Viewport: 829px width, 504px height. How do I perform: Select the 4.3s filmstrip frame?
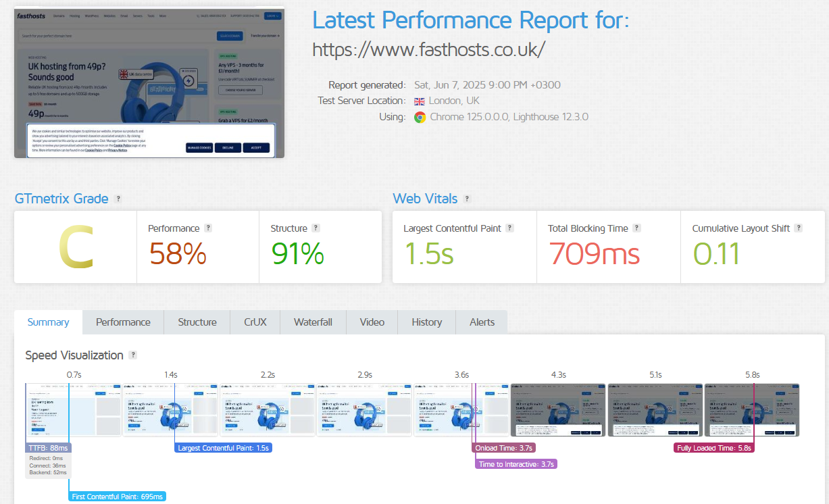click(x=558, y=410)
